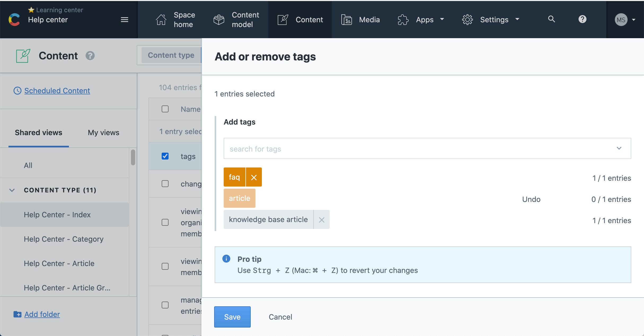Image resolution: width=644 pixels, height=336 pixels.
Task: Click the Add folder icon
Action: click(x=17, y=314)
